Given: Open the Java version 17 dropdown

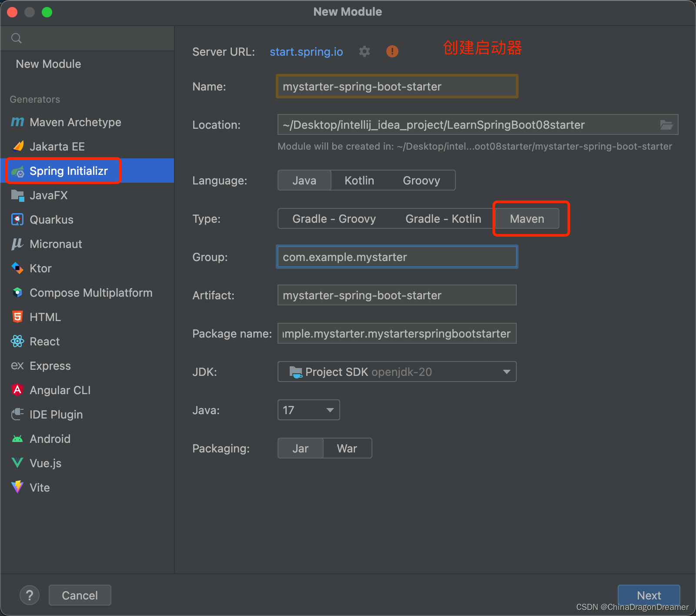Looking at the screenshot, I should tap(309, 410).
